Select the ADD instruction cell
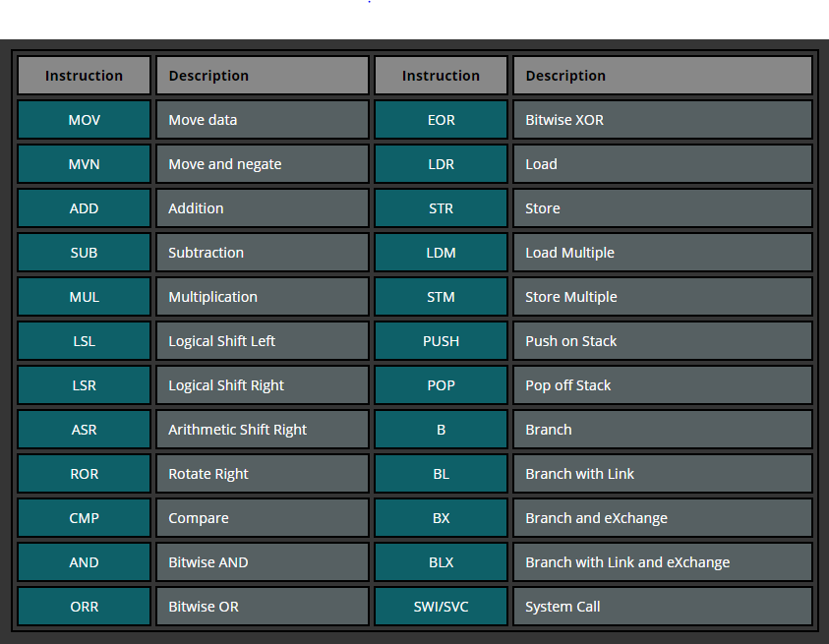829x644 pixels. pyautogui.click(x=84, y=208)
